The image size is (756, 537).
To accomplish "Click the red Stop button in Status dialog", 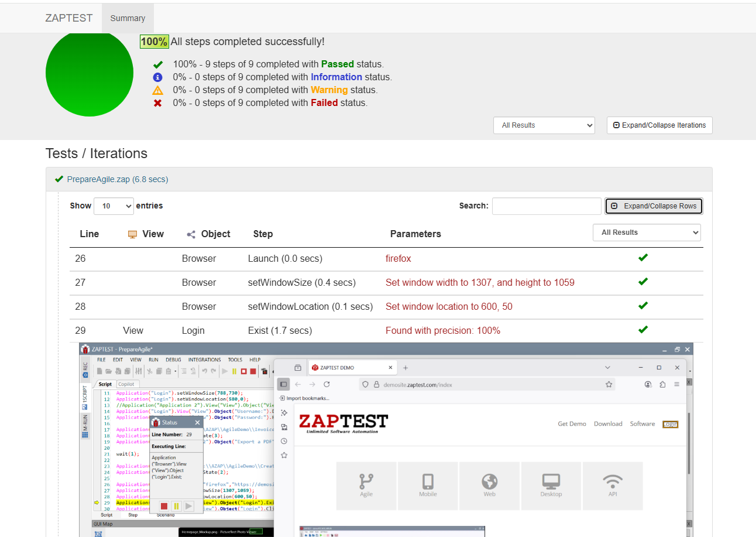I will tap(164, 506).
